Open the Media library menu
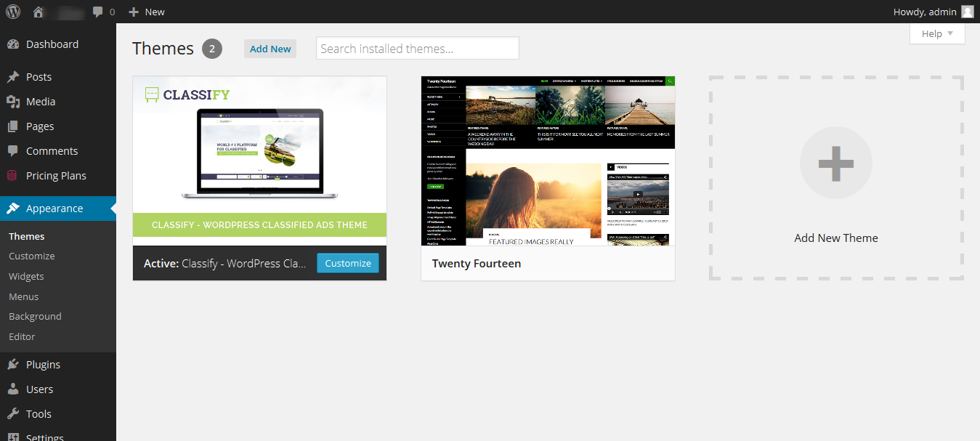 [58, 102]
